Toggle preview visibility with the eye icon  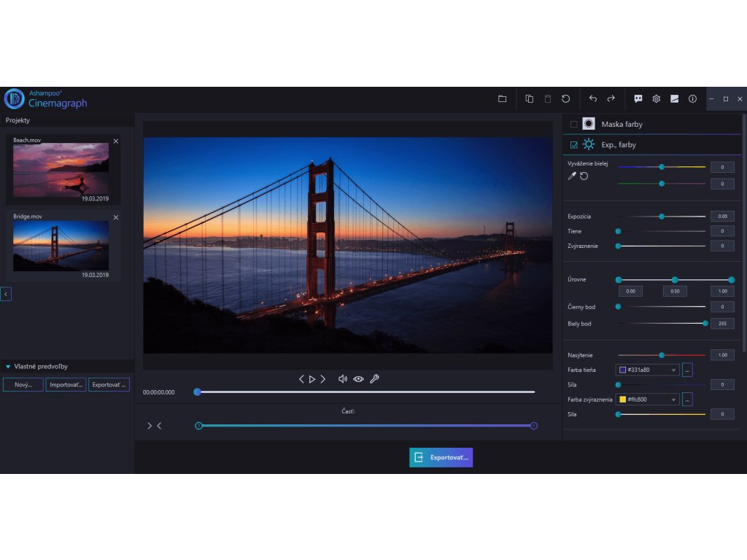coord(358,379)
